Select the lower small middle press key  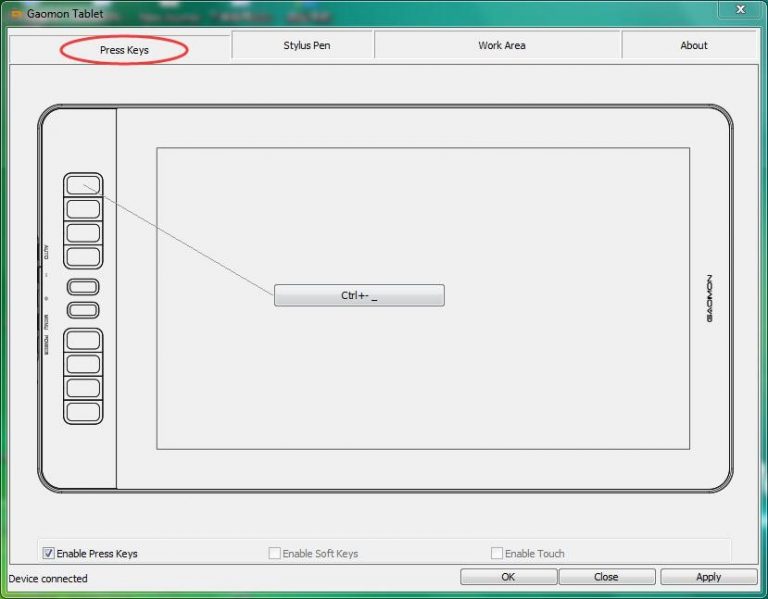(83, 311)
